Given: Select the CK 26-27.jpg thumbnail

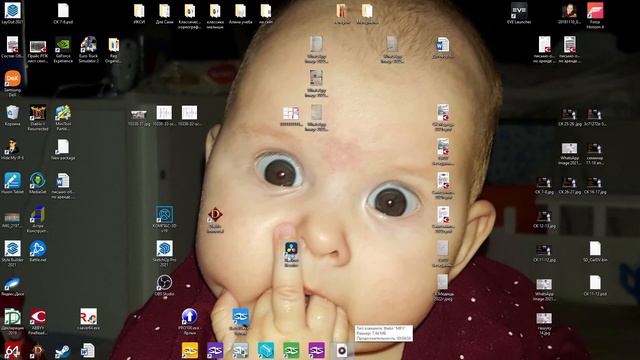Looking at the screenshot, I should 569,181.
